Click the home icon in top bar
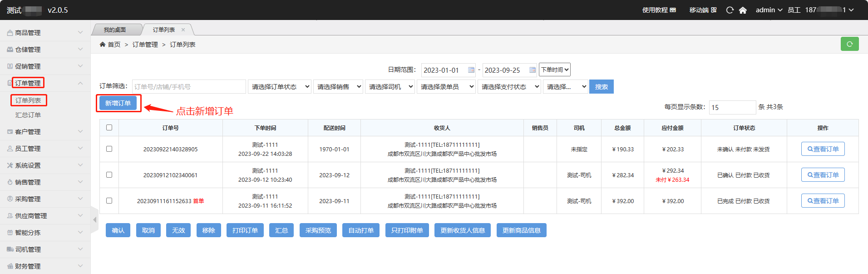 [743, 10]
